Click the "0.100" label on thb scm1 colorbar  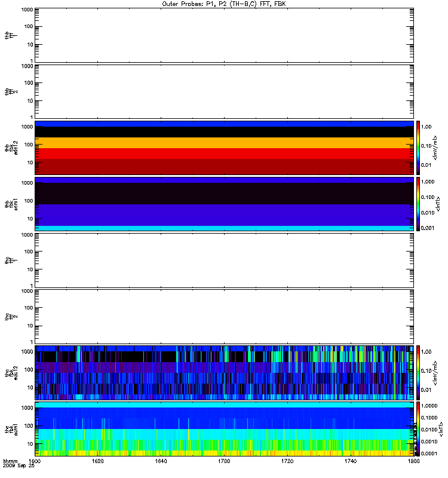[428, 197]
